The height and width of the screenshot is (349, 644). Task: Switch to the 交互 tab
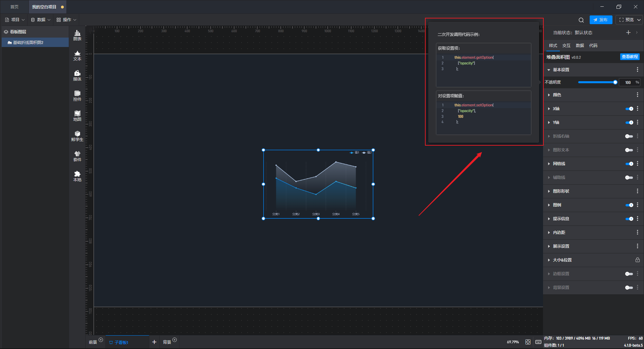(567, 46)
